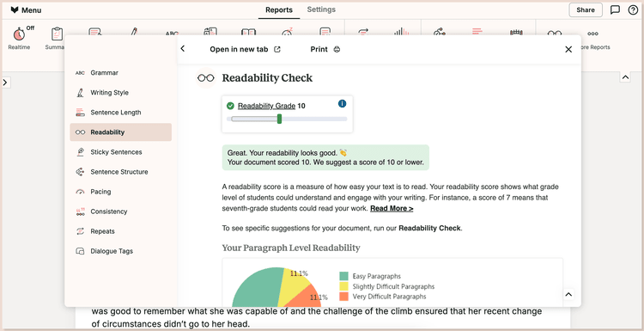Select Sticky Sentences in the sidebar
The image size is (644, 331).
point(121,152)
